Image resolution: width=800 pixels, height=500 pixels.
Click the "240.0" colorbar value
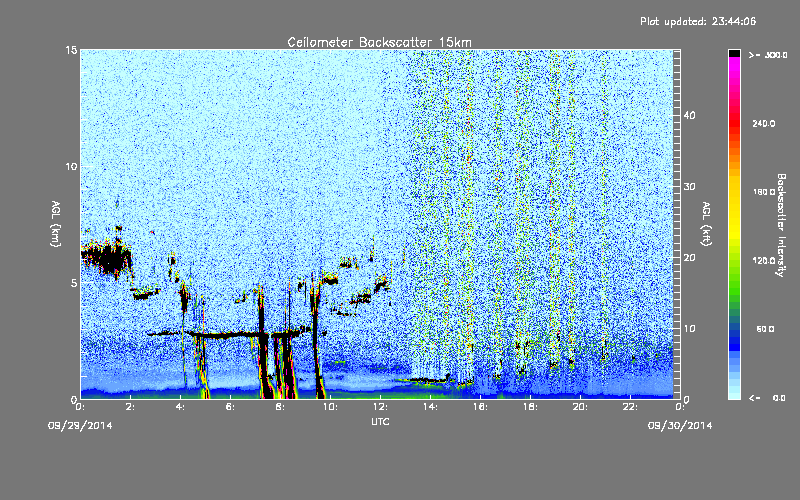[764, 123]
